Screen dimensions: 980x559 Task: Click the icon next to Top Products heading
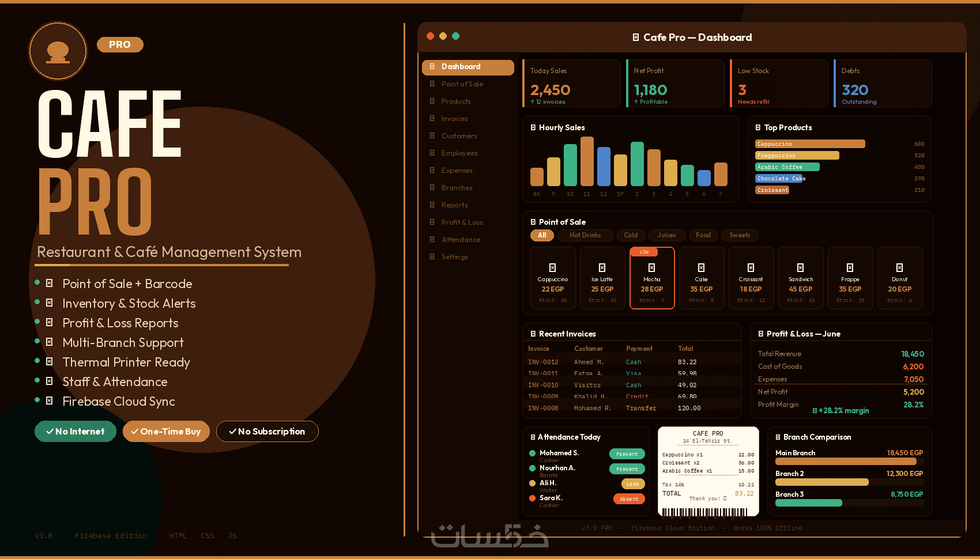[758, 127]
